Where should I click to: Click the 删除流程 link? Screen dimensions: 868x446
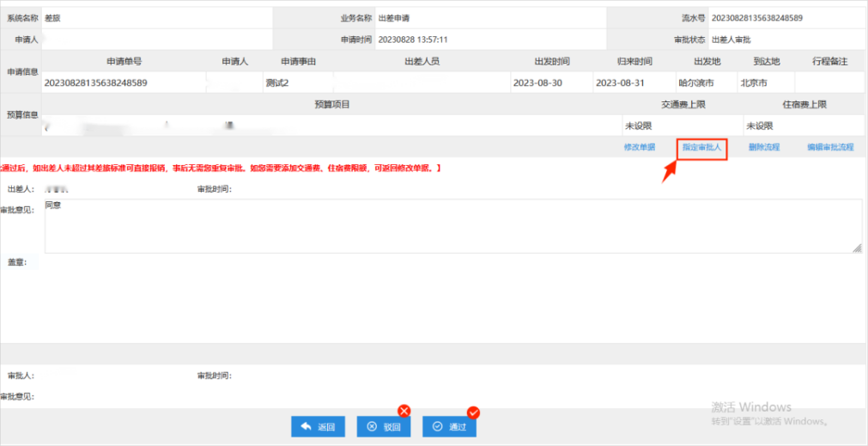point(763,148)
